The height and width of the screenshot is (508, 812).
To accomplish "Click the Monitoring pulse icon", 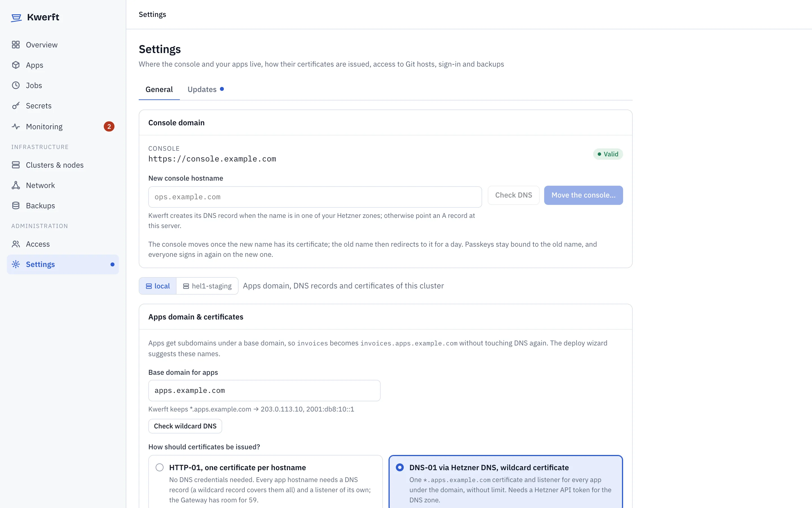I will (16, 126).
